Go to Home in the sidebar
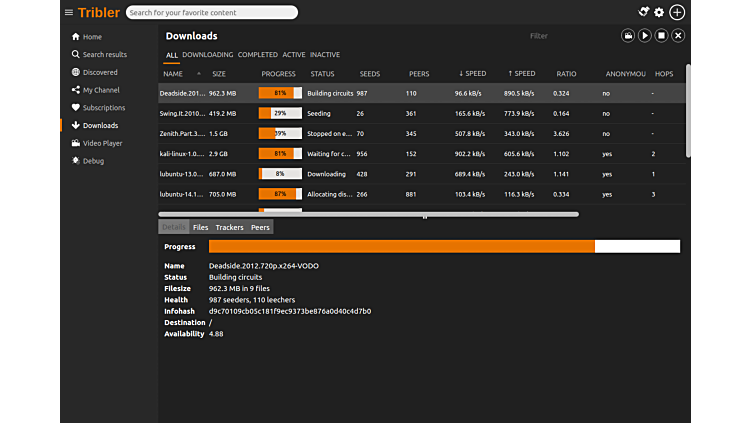The image size is (752, 423). tap(92, 37)
